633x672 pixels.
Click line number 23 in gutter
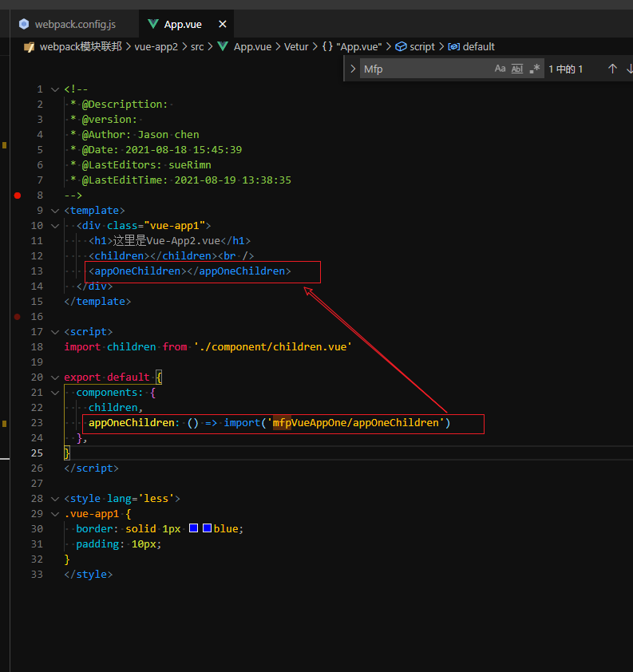click(x=37, y=423)
